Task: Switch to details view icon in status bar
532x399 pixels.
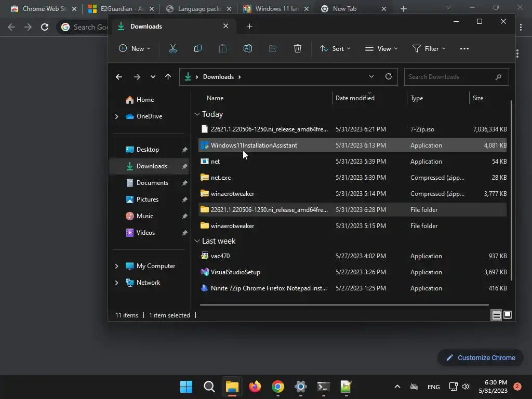Action: (x=496, y=315)
